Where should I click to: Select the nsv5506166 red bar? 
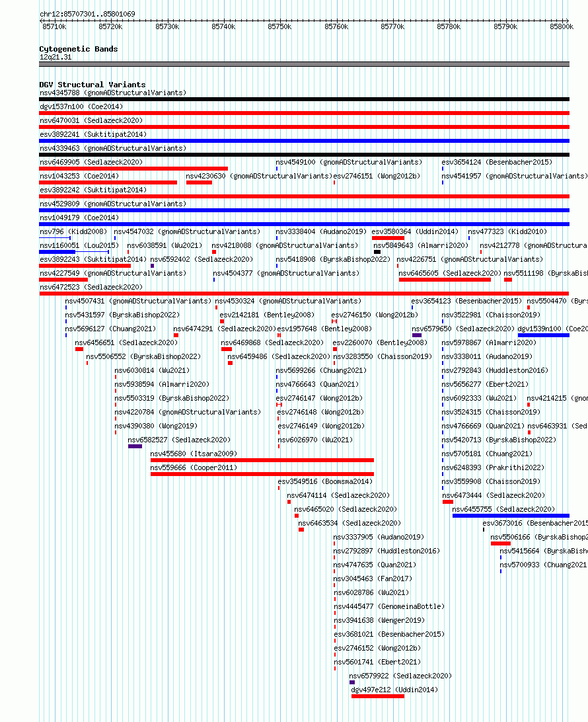(x=501, y=543)
